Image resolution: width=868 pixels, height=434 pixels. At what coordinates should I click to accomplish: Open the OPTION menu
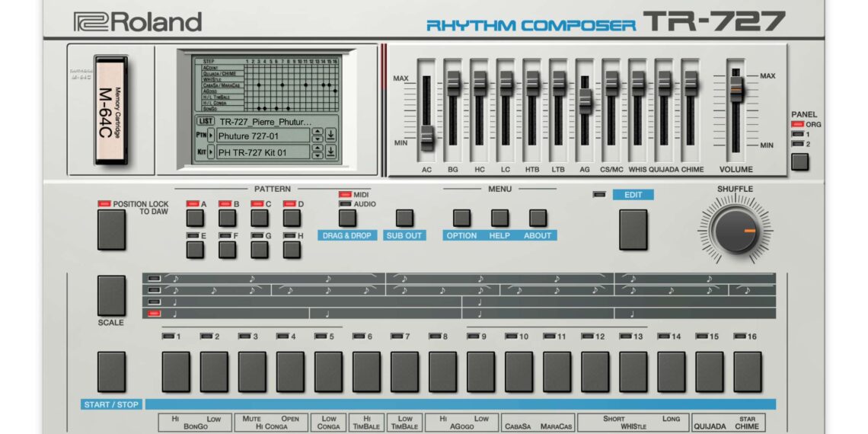pyautogui.click(x=461, y=218)
